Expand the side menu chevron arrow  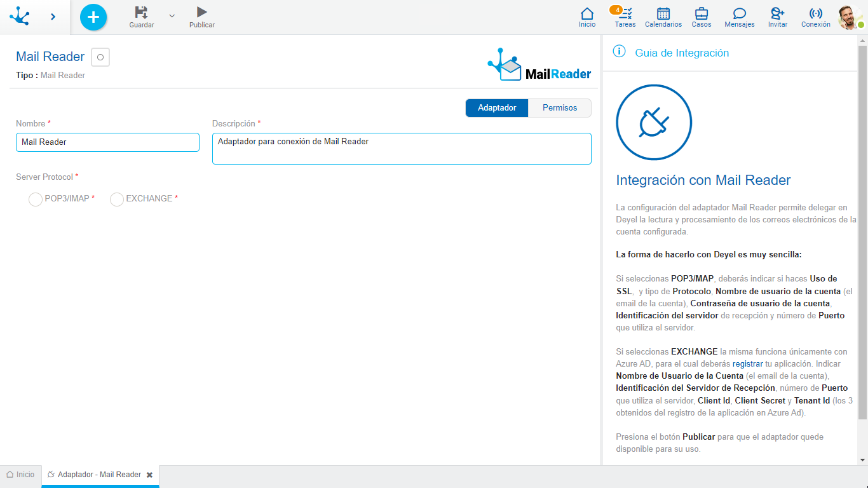pos(53,17)
